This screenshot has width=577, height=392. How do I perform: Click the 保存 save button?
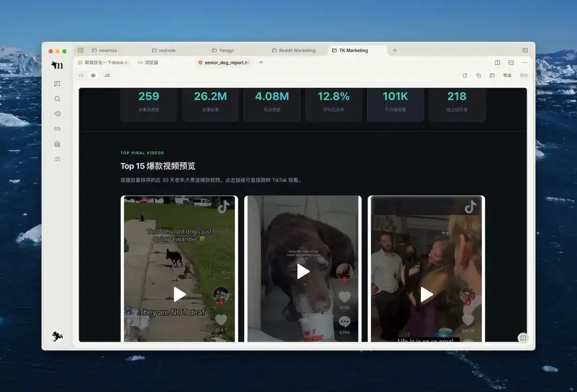[524, 75]
